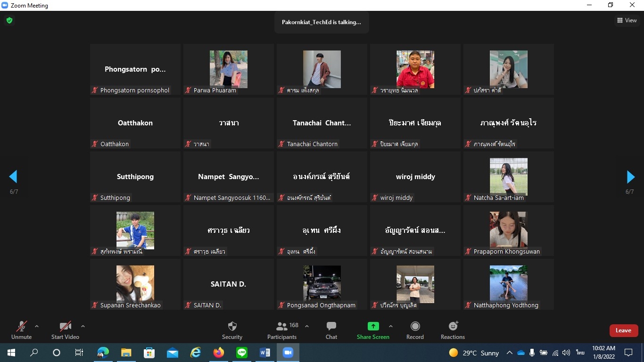644x362 pixels.
Task: Expand Share Screen options caret
Action: pyautogui.click(x=390, y=326)
